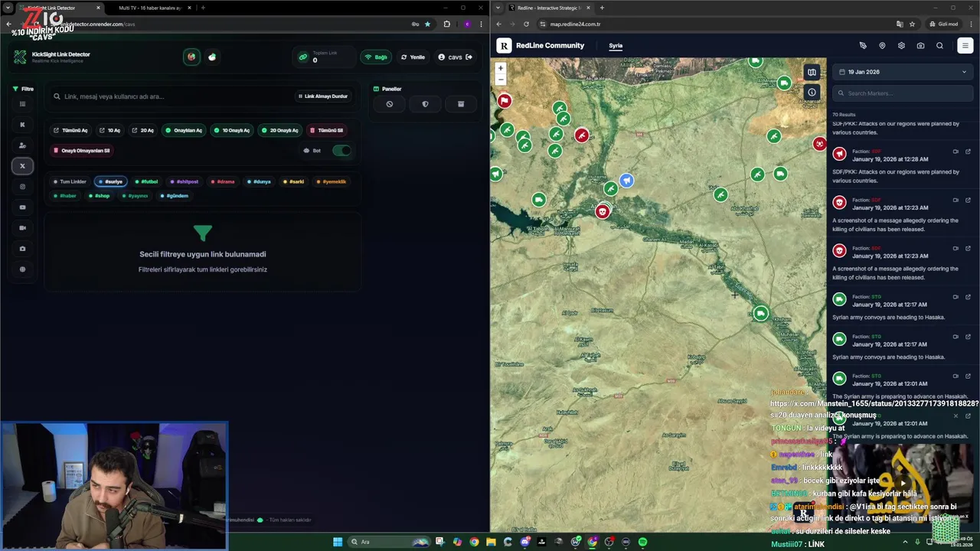Zoom in the map with plus button
This screenshot has width=980, height=551.
tap(501, 68)
